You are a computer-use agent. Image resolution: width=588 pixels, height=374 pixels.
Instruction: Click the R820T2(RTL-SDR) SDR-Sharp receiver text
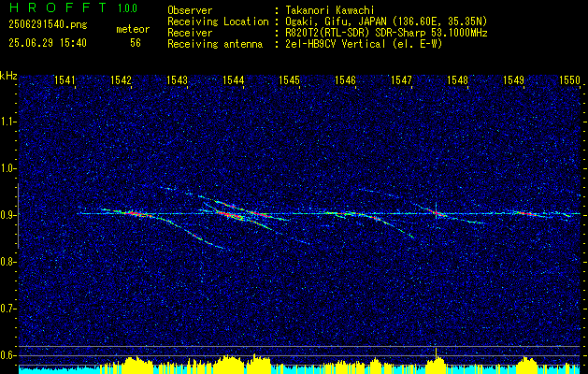click(x=385, y=33)
